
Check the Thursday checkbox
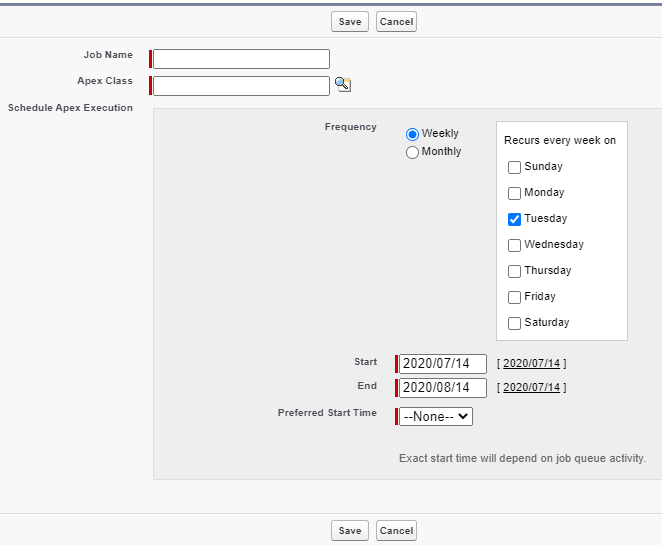[x=514, y=271]
